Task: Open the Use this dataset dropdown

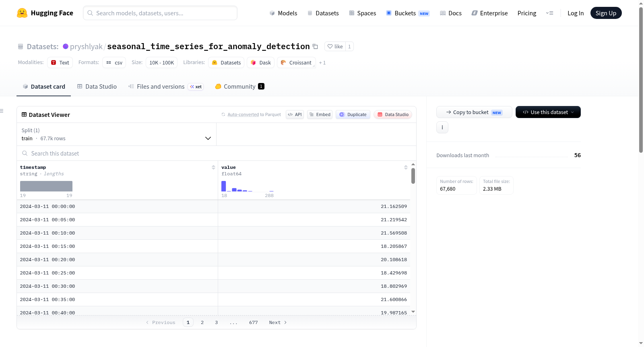Action: (x=548, y=112)
